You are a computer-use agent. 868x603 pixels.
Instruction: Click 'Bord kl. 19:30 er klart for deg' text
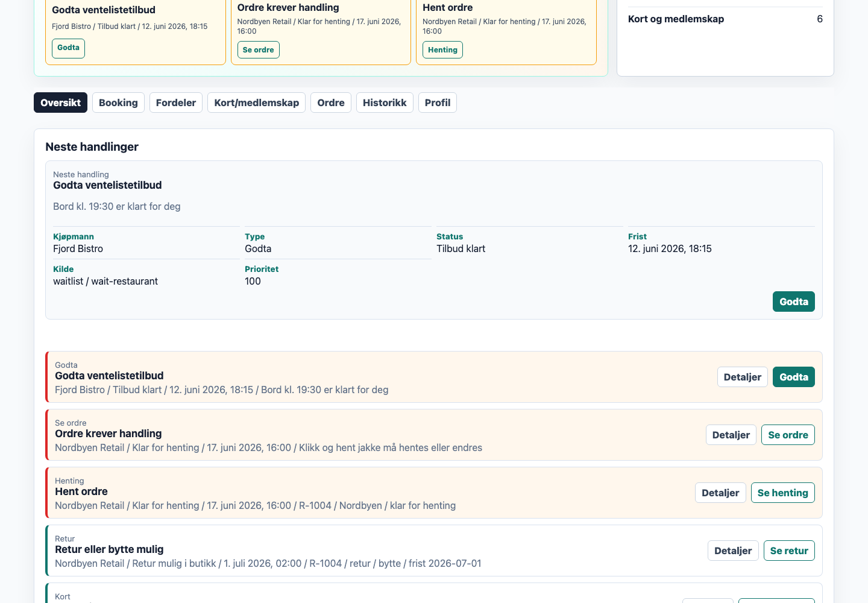(117, 207)
